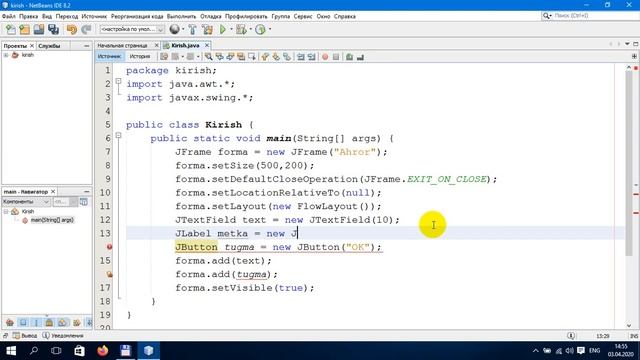Screen dimensions: 640x360
Task: Open Firefox from the taskbar
Action: (x=102, y=351)
